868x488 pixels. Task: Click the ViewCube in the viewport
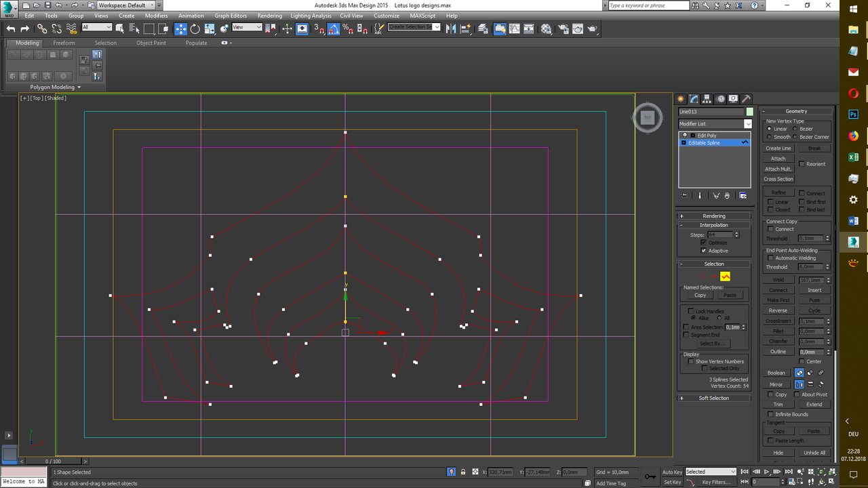[x=648, y=117]
